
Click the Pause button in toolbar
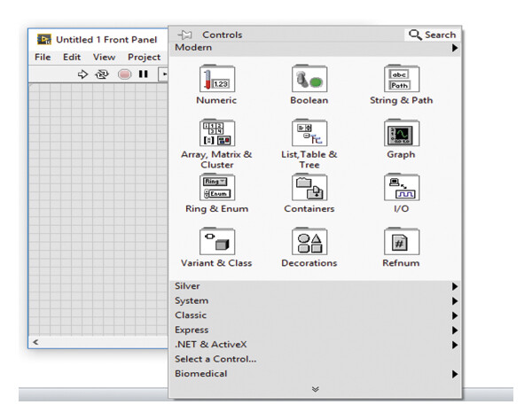coord(143,74)
